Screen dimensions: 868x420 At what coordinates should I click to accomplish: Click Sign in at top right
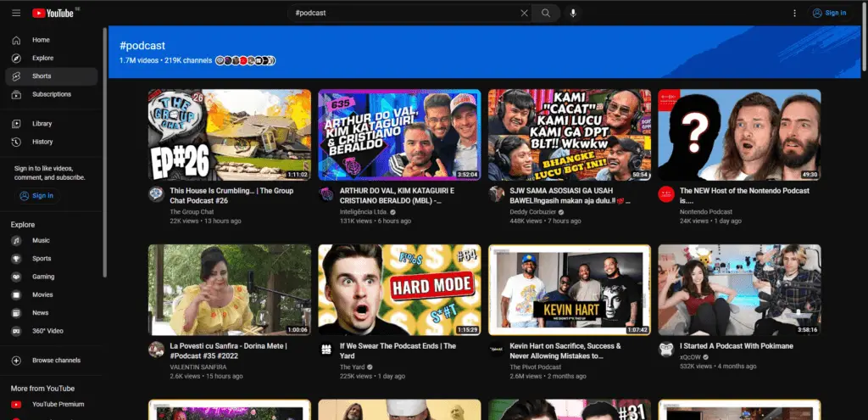pos(829,13)
